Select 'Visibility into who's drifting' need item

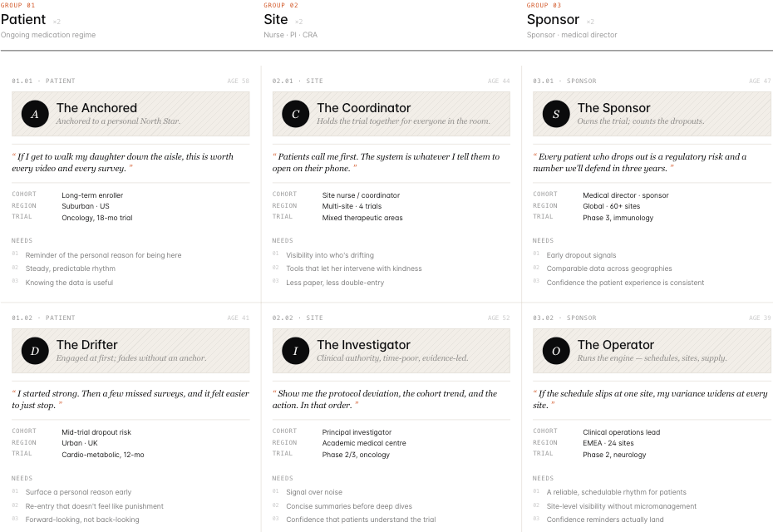330,255
